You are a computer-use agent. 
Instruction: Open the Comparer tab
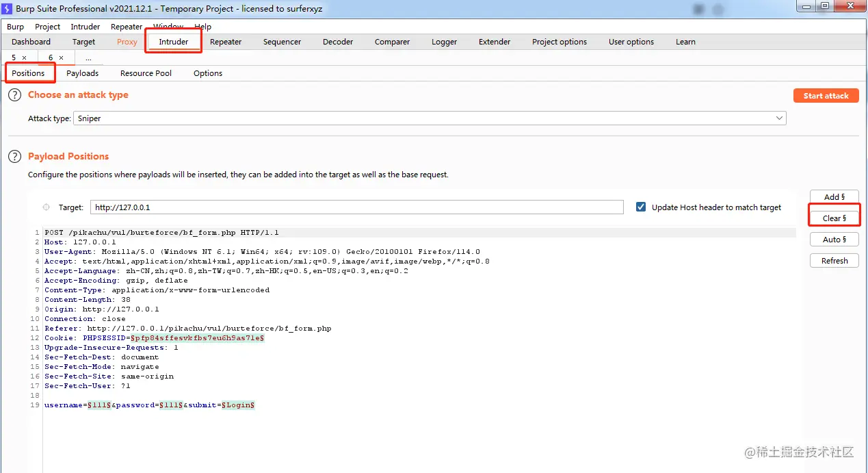[x=392, y=42]
